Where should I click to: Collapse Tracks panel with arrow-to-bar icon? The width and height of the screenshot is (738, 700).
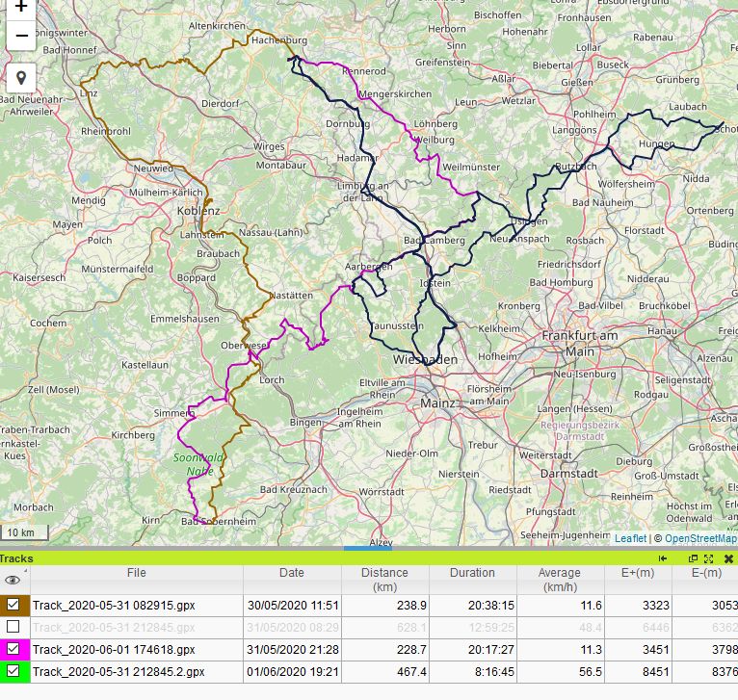coord(663,558)
